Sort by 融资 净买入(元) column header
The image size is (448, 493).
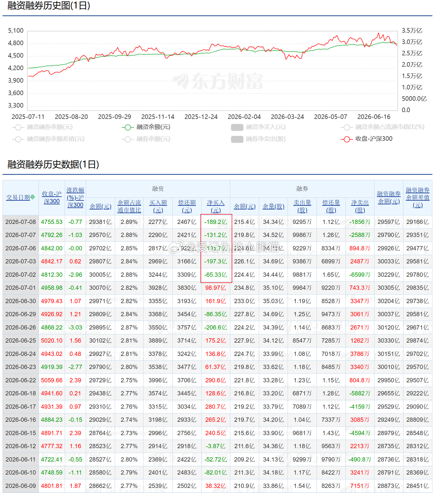coord(216,206)
